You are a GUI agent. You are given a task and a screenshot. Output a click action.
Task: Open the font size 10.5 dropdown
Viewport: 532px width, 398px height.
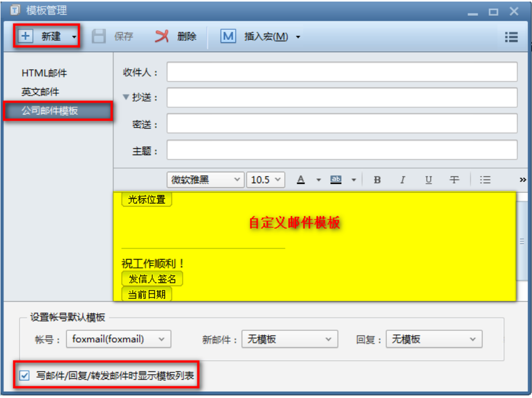click(x=279, y=179)
